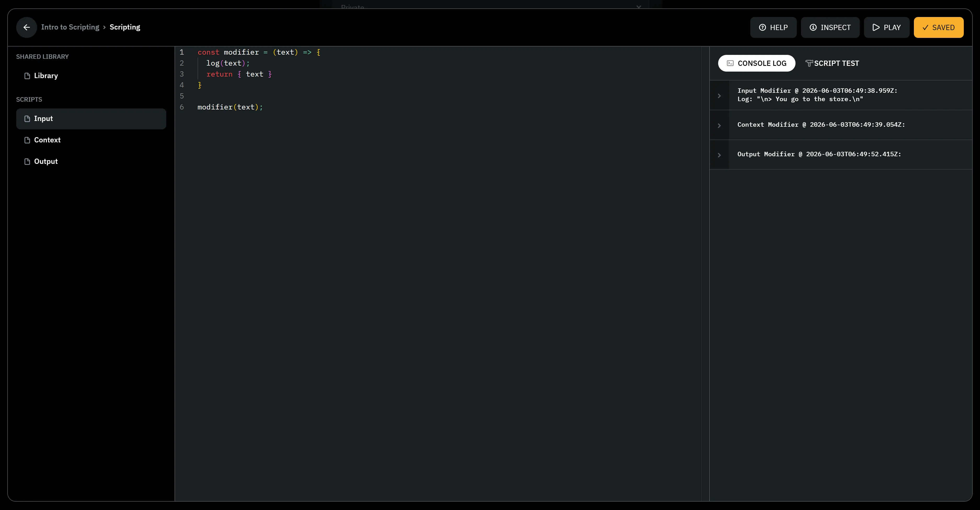Click the file icon next to Library
This screenshot has width=980, height=510.
[x=27, y=76]
